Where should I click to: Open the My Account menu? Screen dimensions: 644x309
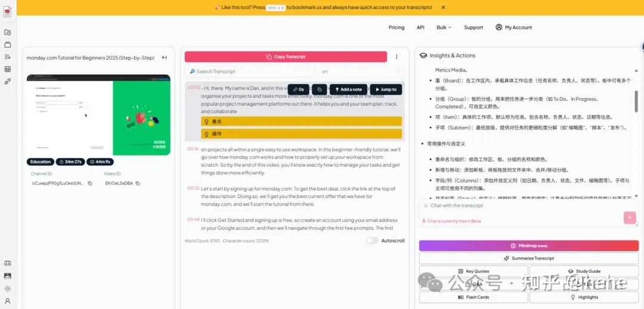[x=513, y=27]
